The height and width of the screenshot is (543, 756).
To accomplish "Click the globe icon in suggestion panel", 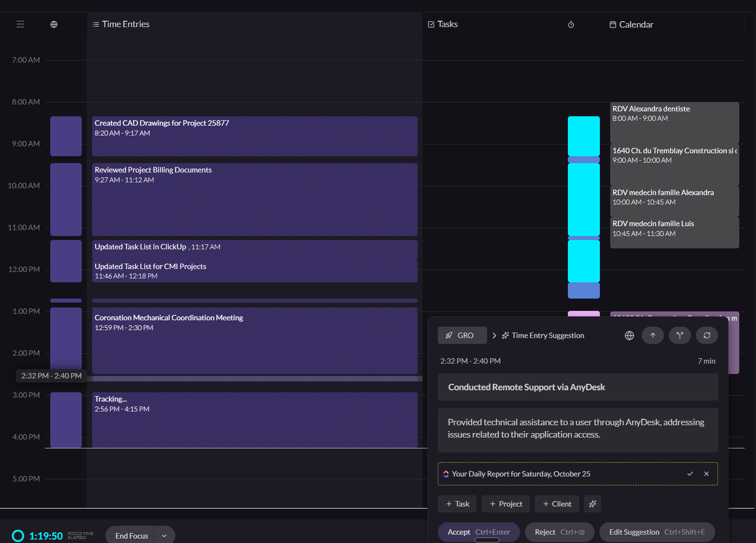I will [x=629, y=336].
